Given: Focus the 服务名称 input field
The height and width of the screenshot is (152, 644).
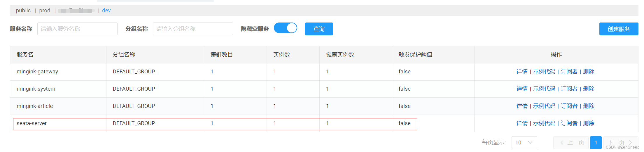Looking at the screenshot, I should pyautogui.click(x=77, y=29).
